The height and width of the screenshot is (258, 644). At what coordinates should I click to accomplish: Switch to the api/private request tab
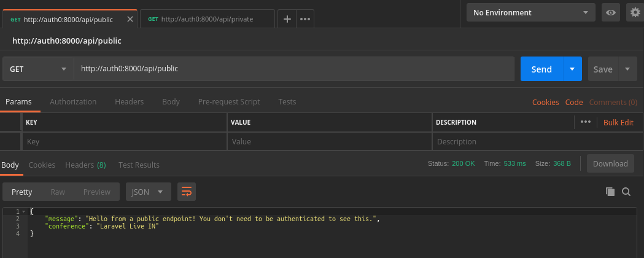[x=207, y=19]
